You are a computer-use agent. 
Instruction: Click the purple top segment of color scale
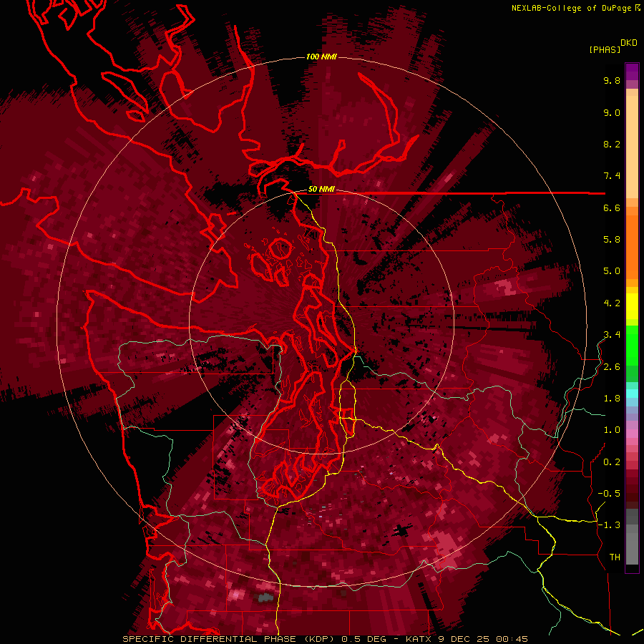coord(632,72)
